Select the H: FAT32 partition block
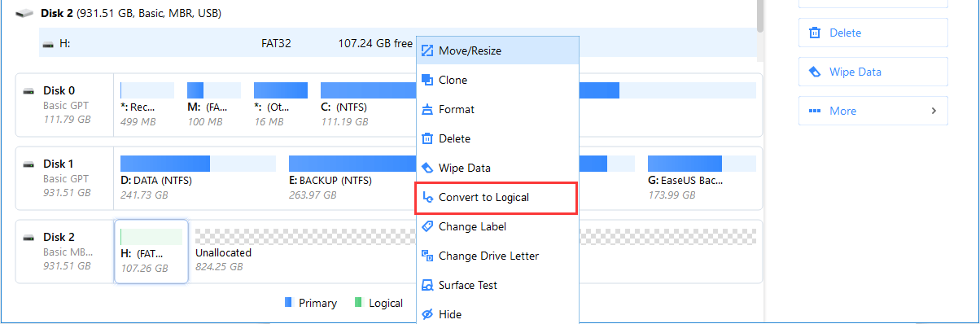Image resolution: width=980 pixels, height=324 pixels. click(151, 252)
